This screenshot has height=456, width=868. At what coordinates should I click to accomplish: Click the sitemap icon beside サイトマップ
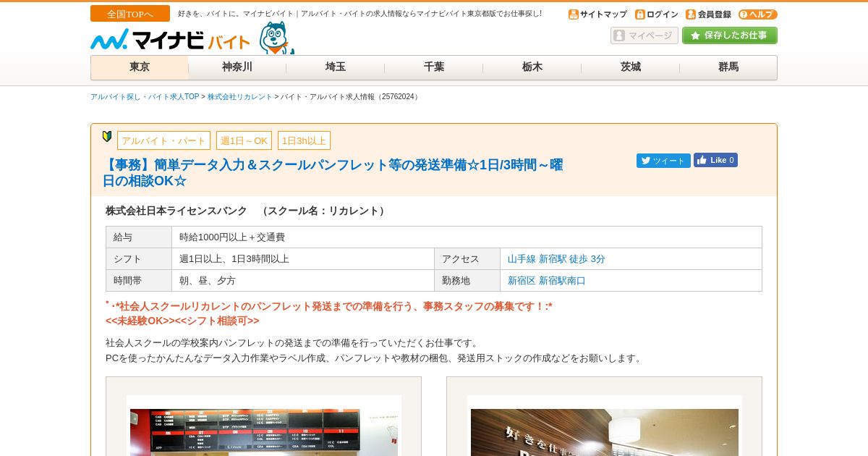click(574, 14)
